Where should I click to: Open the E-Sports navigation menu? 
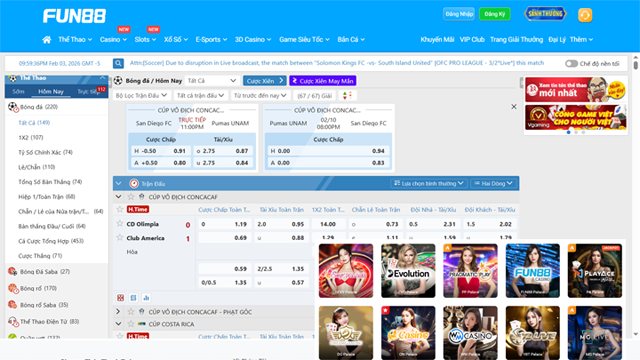click(211, 40)
